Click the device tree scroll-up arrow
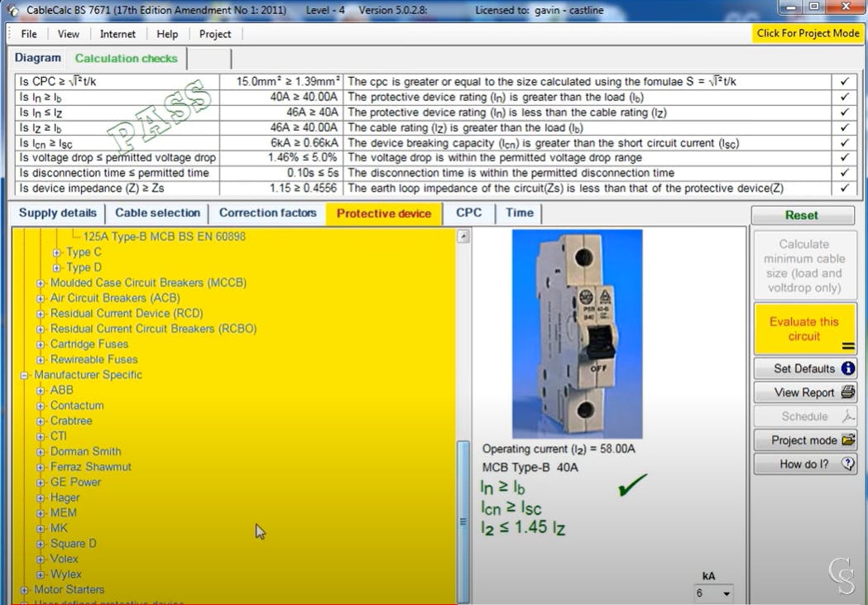The height and width of the screenshot is (605, 868). [463, 237]
